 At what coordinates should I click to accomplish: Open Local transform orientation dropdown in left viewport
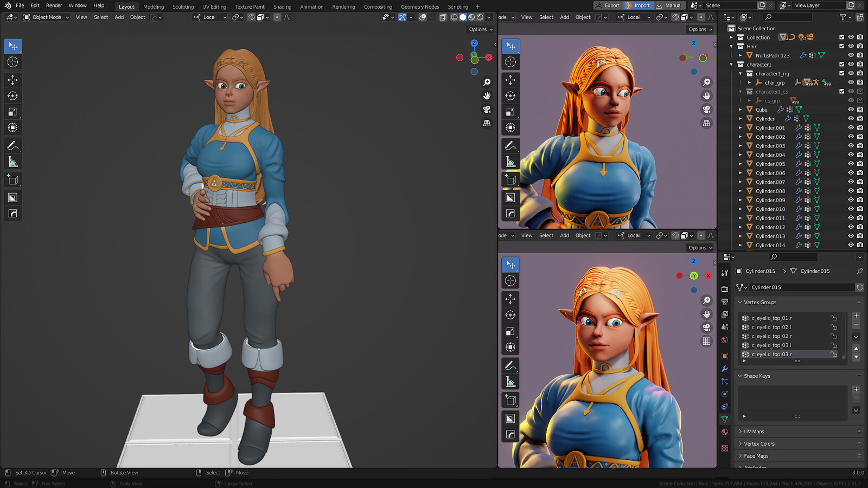tap(210, 17)
